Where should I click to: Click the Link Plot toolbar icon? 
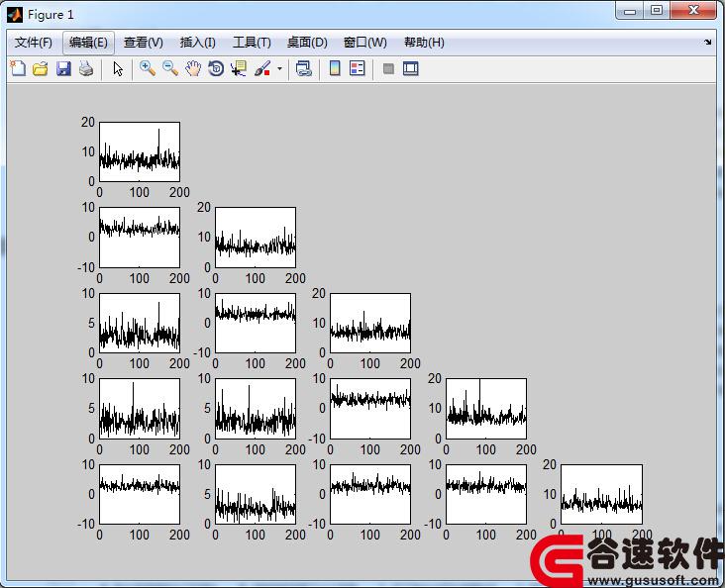[x=303, y=68]
